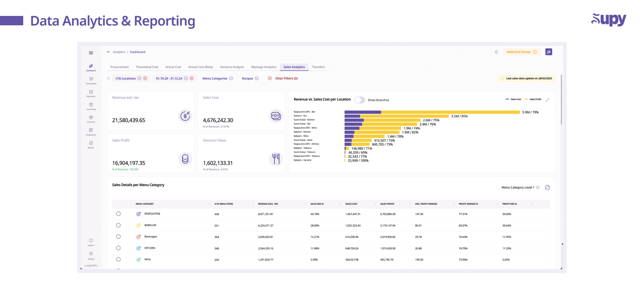This screenshot has width=644, height=285.
Task: Open Repository from the sidebar
Action: (90, 93)
